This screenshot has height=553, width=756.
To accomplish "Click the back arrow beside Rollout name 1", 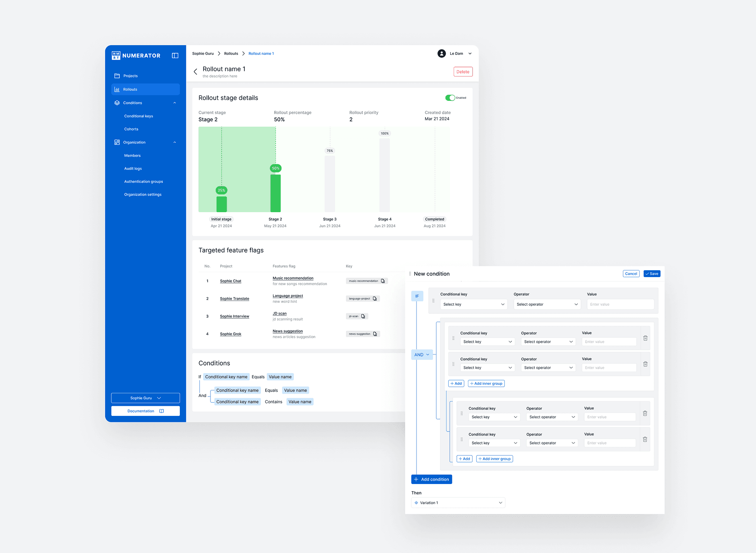I will [x=196, y=72].
